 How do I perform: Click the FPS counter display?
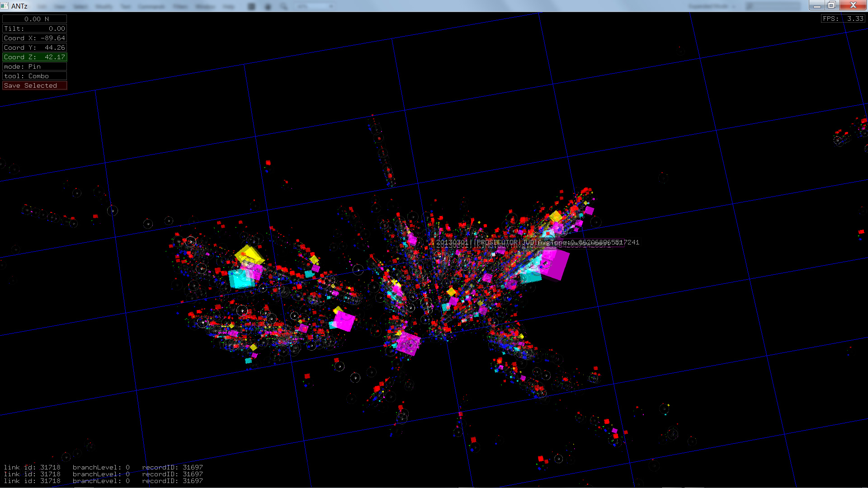(x=843, y=19)
